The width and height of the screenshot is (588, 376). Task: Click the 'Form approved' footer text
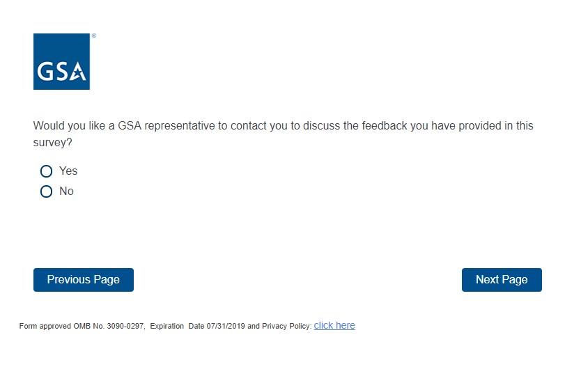point(45,327)
